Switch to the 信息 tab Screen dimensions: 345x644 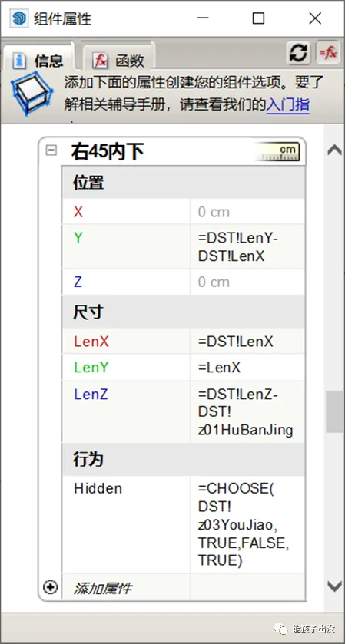point(38,61)
